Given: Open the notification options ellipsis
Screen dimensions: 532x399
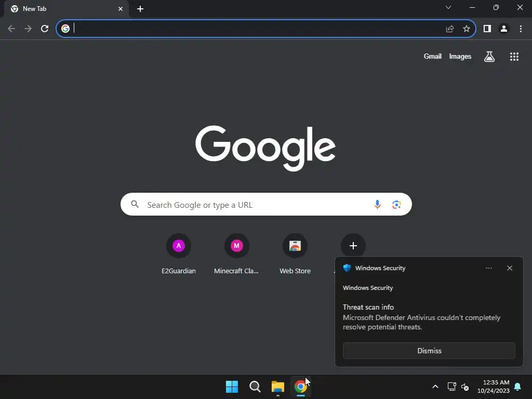Looking at the screenshot, I should (x=489, y=268).
